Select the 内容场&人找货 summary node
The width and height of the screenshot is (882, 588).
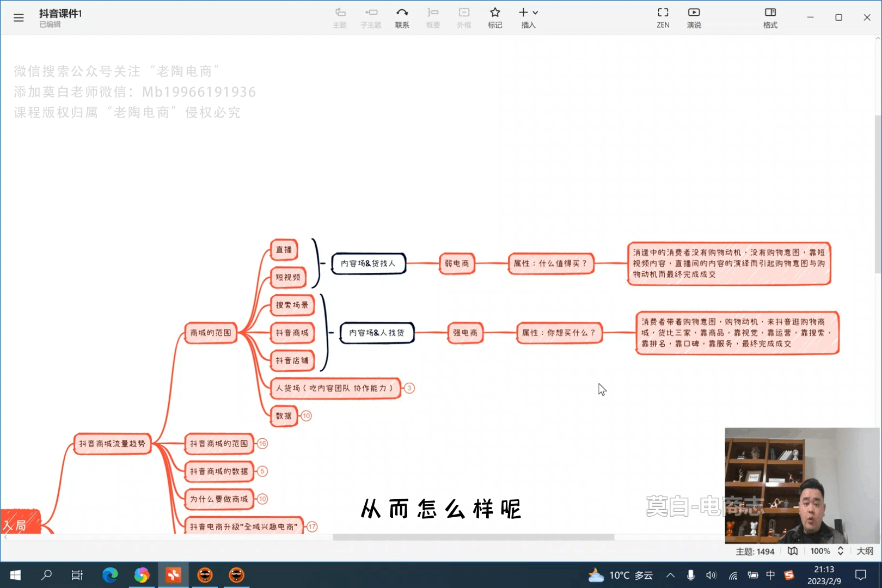tap(377, 333)
